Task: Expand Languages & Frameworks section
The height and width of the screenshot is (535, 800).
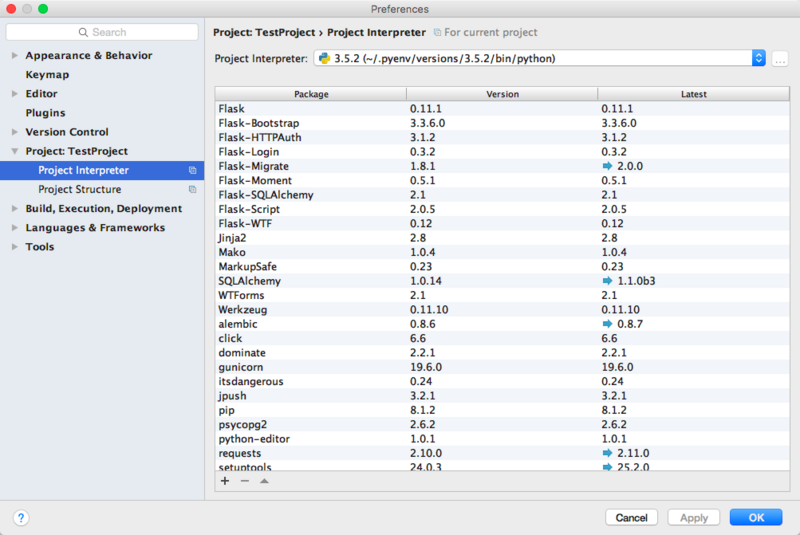Action: [x=15, y=227]
